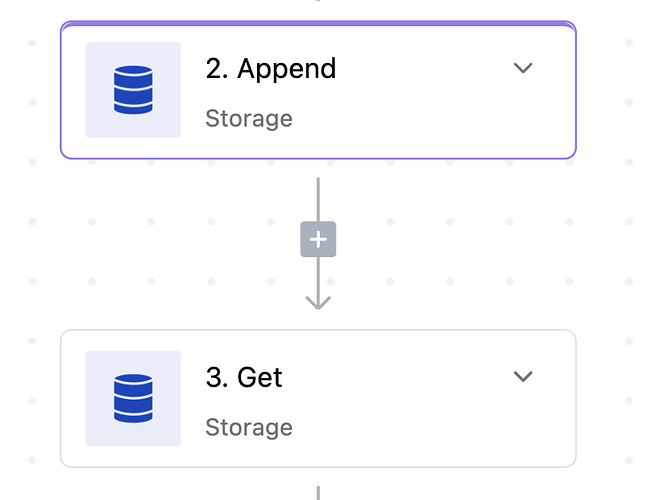Click the line between plus button and arrowhead
Screen dimensions: 670x500
click(x=318, y=275)
